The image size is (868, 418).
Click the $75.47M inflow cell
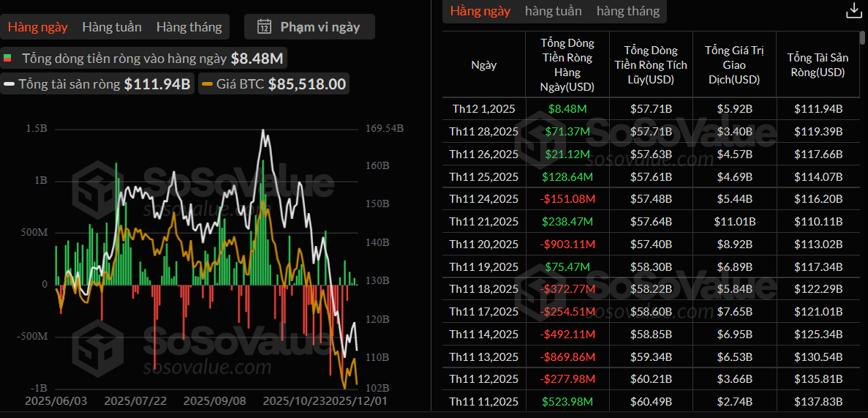coord(567,266)
